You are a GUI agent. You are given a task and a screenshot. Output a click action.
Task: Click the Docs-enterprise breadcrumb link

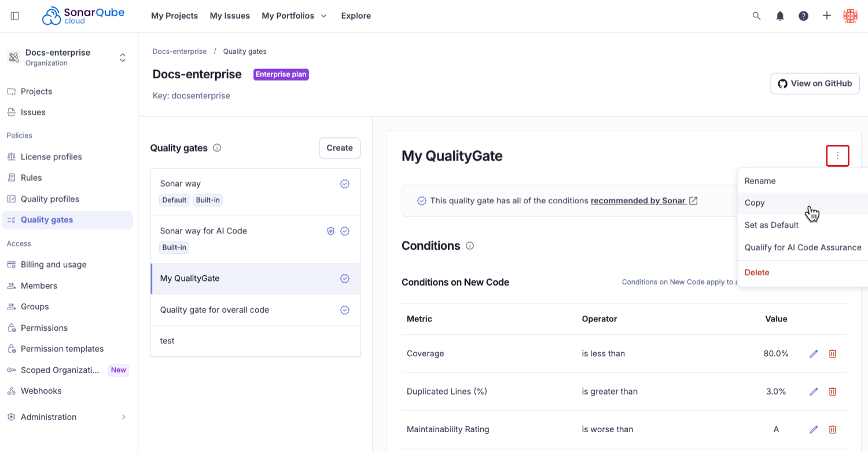click(x=179, y=52)
